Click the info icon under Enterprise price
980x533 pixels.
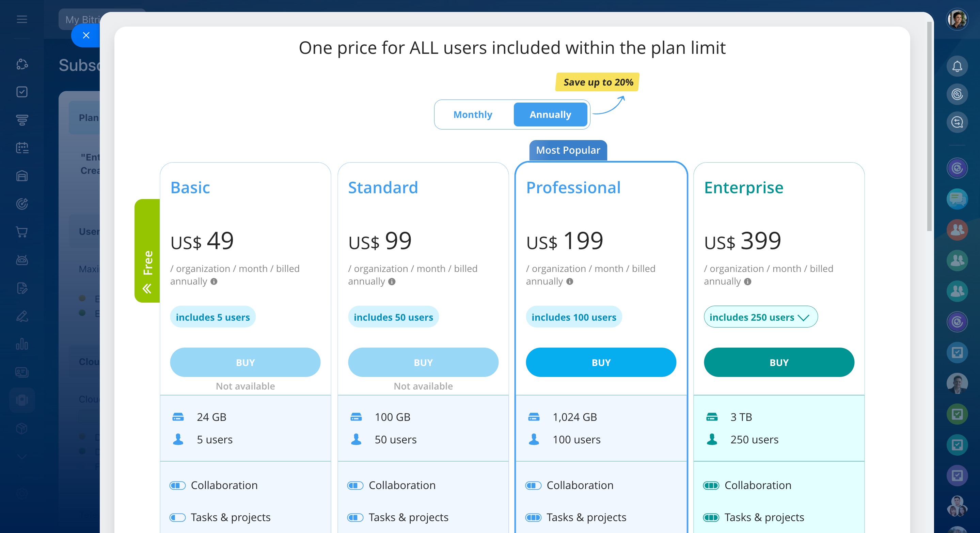coord(747,281)
